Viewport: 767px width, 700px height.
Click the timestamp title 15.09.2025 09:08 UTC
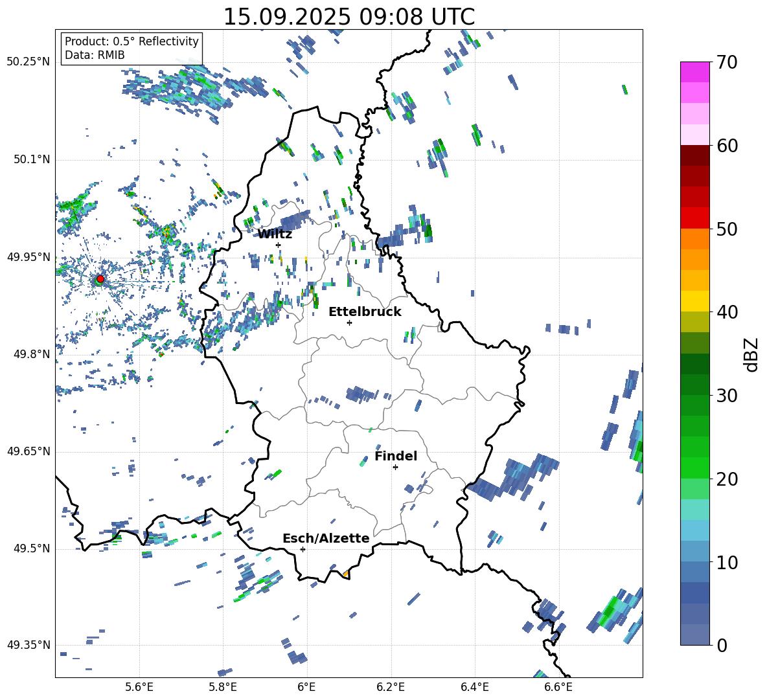coord(349,17)
